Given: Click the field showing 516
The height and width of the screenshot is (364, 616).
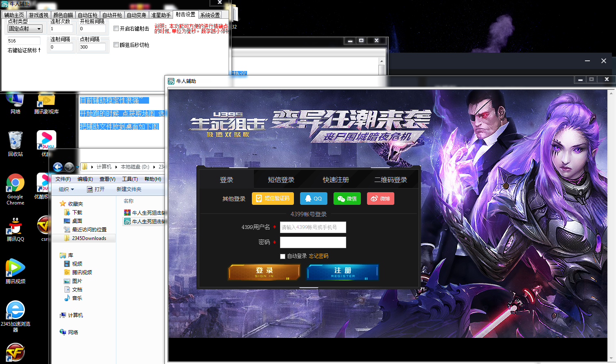Looking at the screenshot, I should [x=24, y=41].
